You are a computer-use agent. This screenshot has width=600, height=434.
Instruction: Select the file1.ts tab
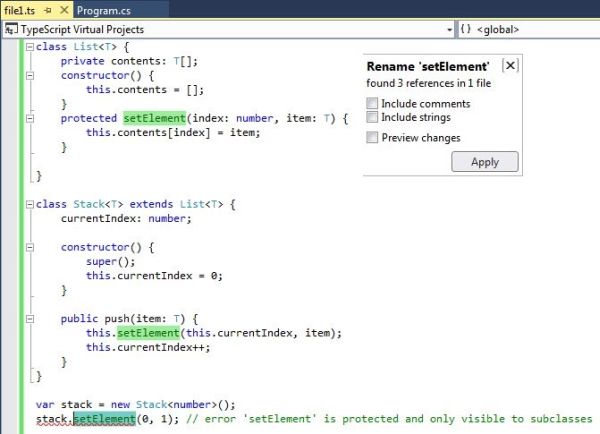(20, 10)
